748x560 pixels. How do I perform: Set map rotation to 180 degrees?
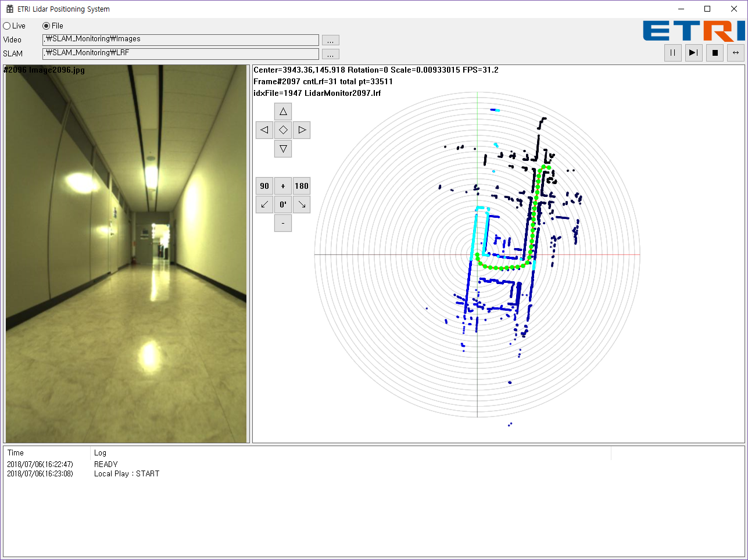coord(302,186)
